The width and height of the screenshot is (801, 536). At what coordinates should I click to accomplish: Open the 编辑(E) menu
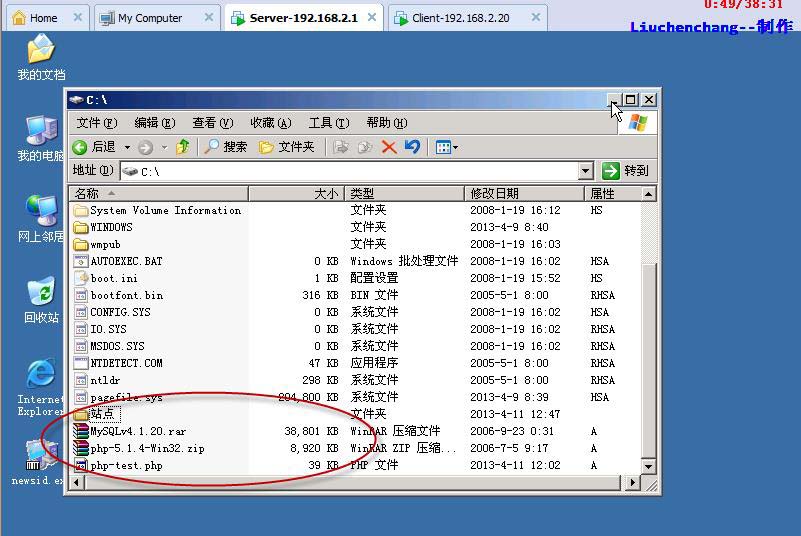click(x=155, y=123)
